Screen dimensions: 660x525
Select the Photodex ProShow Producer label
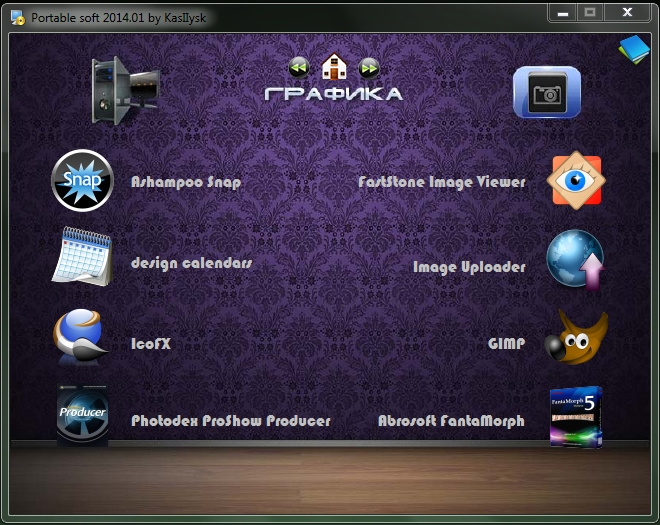[230, 421]
